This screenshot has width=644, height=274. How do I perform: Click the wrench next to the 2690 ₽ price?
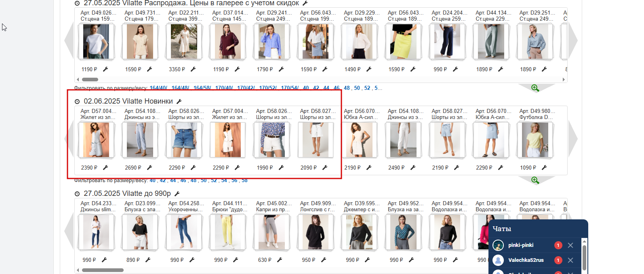pos(149,168)
